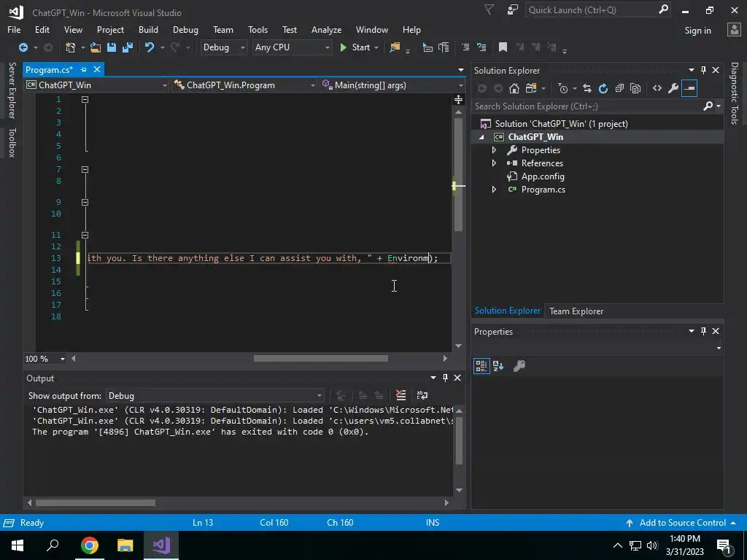Click View Code icon in Solution Explorer

657,88
